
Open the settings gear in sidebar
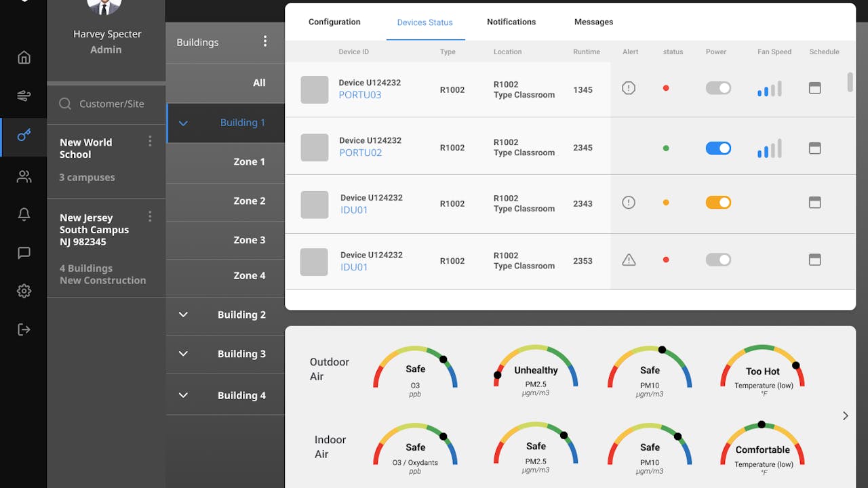tap(24, 291)
